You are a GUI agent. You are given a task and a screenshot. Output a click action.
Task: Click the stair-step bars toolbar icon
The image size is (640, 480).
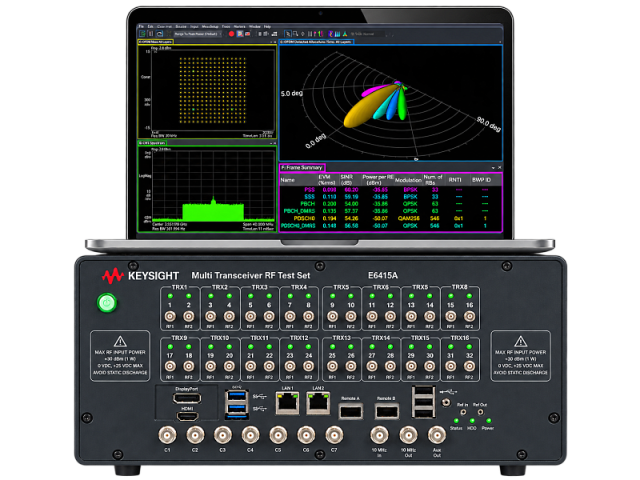[274, 34]
